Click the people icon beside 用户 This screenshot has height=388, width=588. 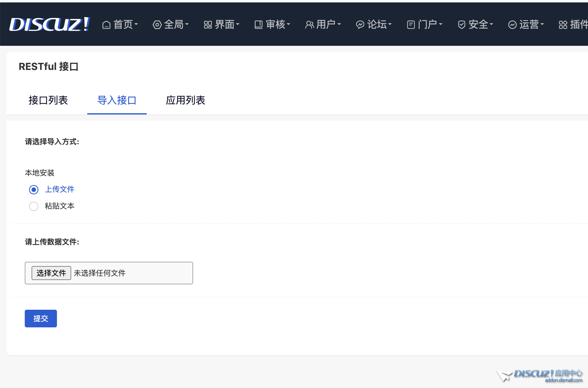[309, 25]
